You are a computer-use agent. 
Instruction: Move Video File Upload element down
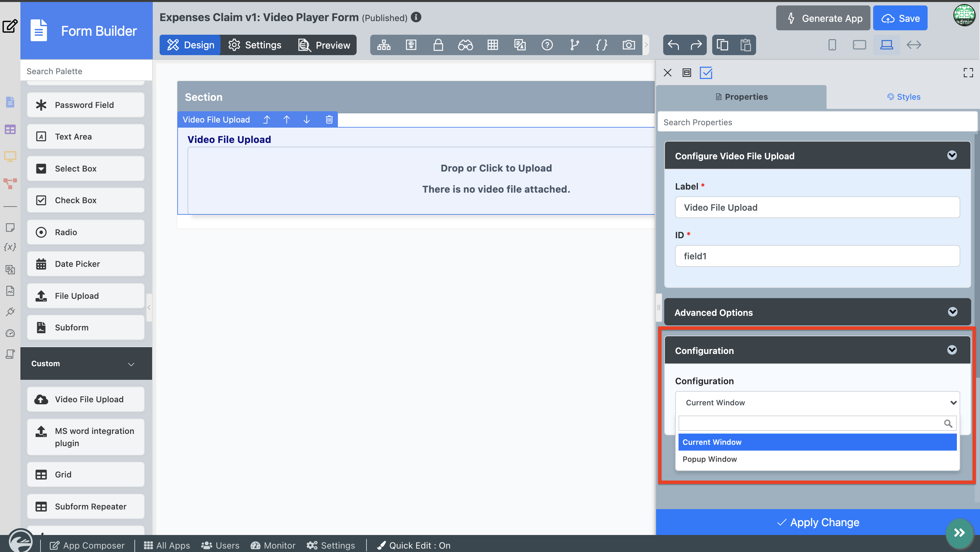click(307, 119)
